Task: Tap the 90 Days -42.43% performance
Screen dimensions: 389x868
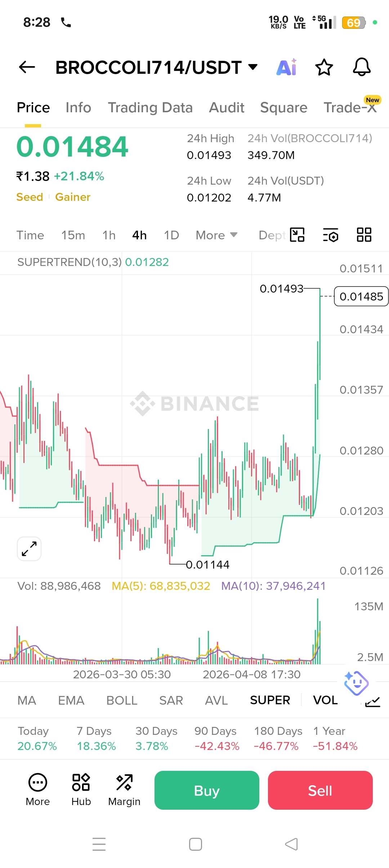Action: coord(217,738)
